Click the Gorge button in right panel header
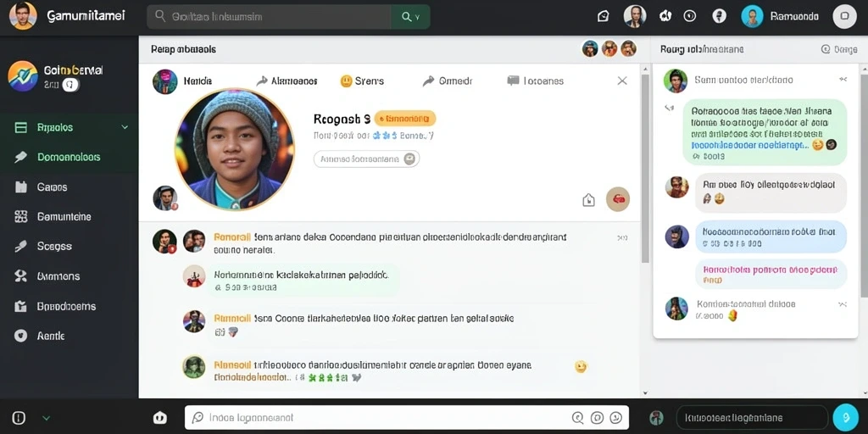The height and width of the screenshot is (434, 868). 839,49
